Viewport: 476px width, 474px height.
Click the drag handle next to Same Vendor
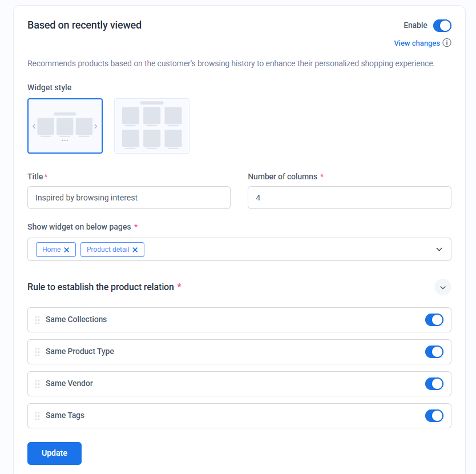pos(37,384)
